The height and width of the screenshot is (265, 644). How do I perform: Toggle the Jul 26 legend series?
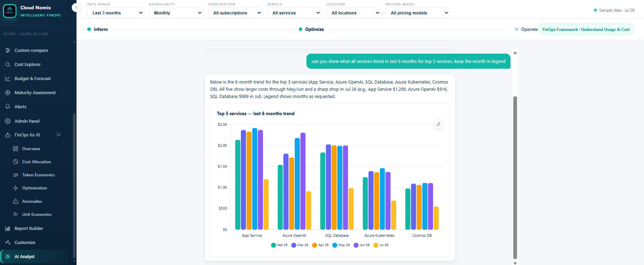point(381,245)
